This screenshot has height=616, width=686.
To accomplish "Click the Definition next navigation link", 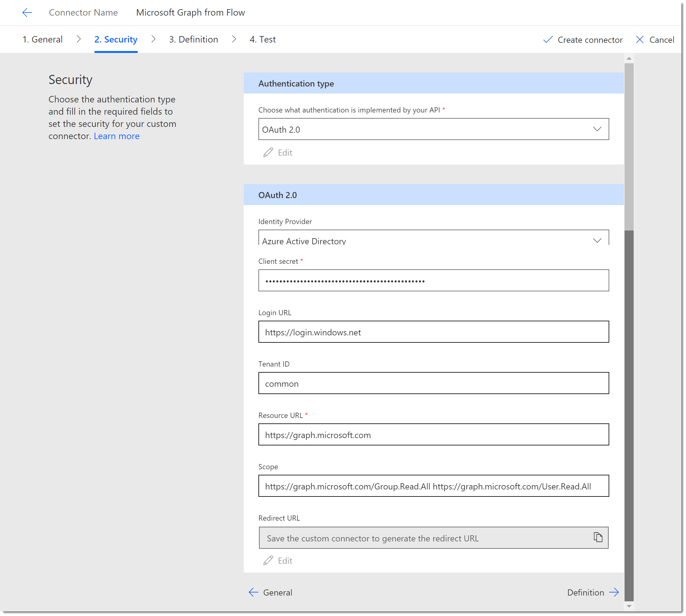I will (593, 592).
